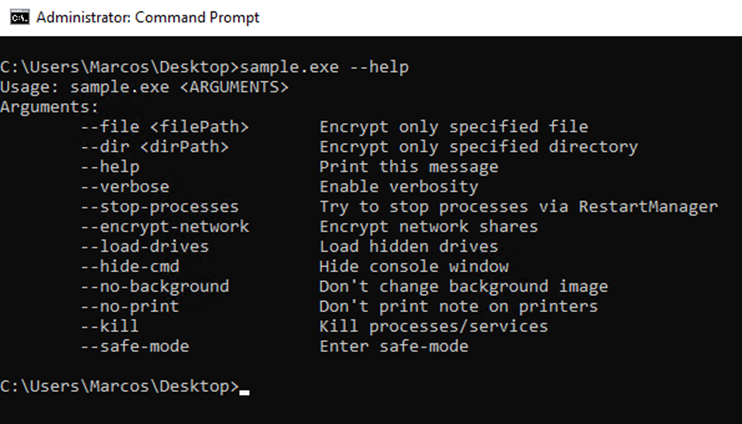Click the --load-drives argument text

pyautogui.click(x=145, y=247)
